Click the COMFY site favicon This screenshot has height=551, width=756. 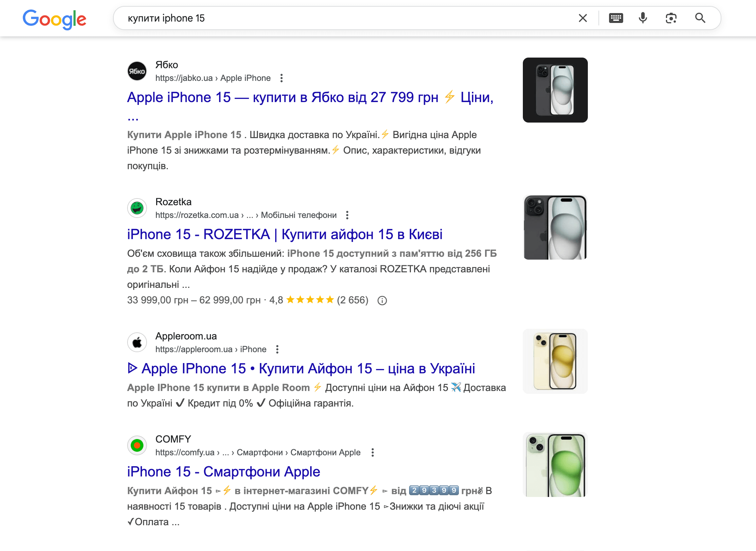pyautogui.click(x=137, y=445)
